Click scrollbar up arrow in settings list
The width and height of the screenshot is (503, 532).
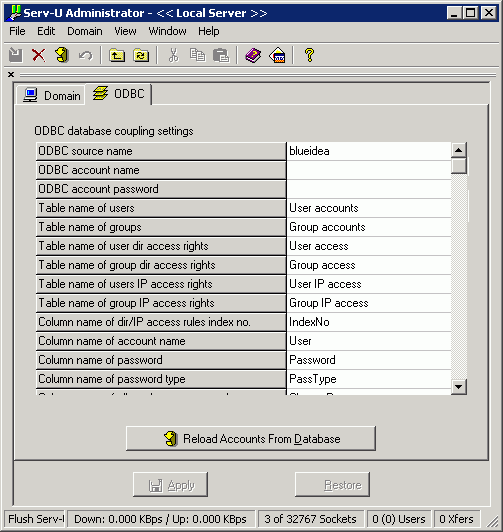(x=459, y=150)
